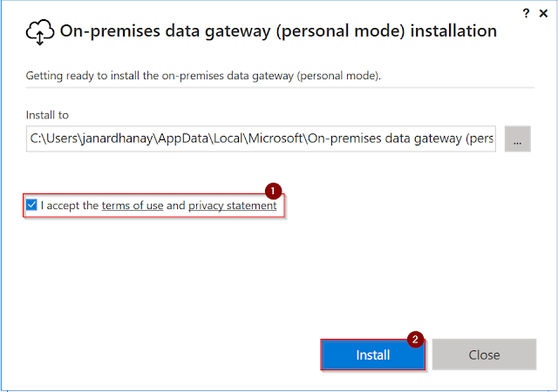Click the blank title bar area left of help
Image resolution: width=558 pixels, height=392 pixels.
click(x=262, y=10)
